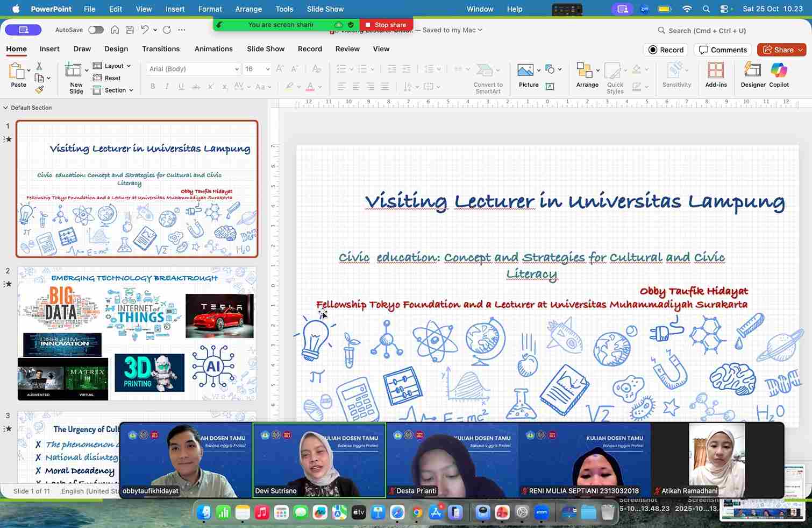812x528 pixels.
Task: Open the Change Case Aa dropdown
Action: (262, 87)
